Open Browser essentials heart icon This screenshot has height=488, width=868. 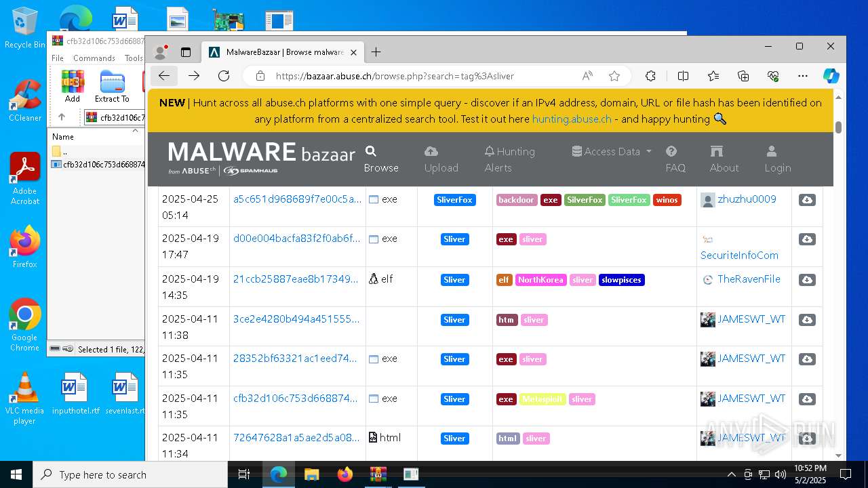773,76
